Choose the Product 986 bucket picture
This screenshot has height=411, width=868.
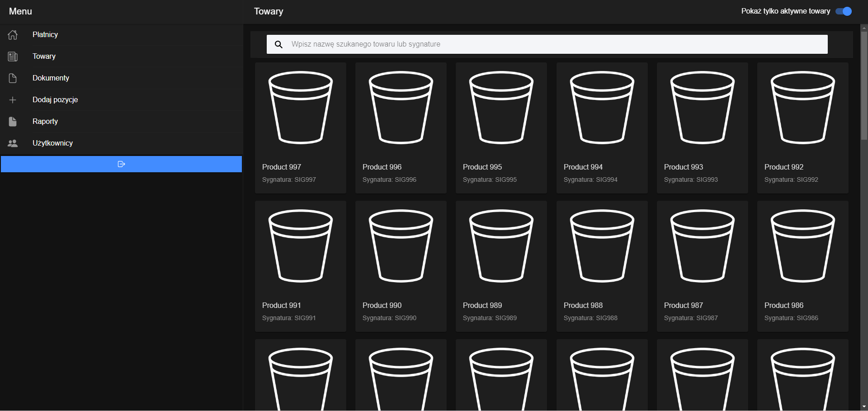tap(802, 246)
